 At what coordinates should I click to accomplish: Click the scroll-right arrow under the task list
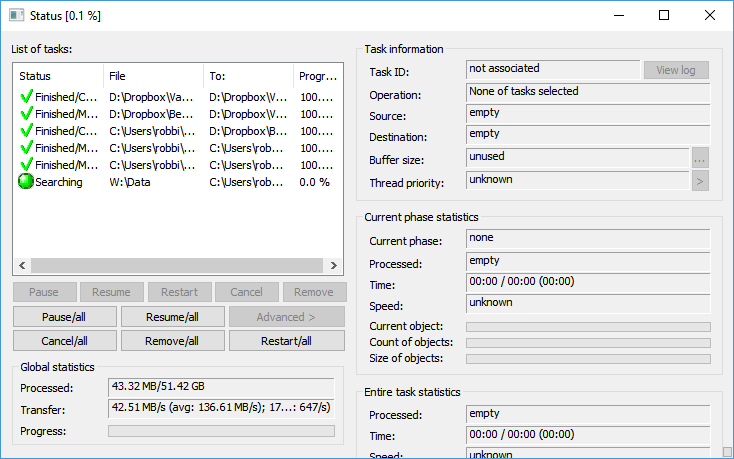click(331, 265)
